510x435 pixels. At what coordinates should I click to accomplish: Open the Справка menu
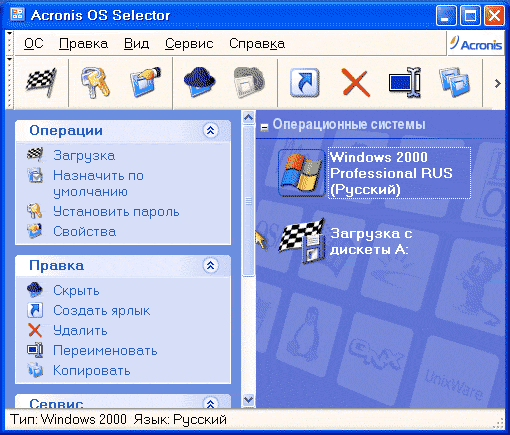click(x=257, y=44)
